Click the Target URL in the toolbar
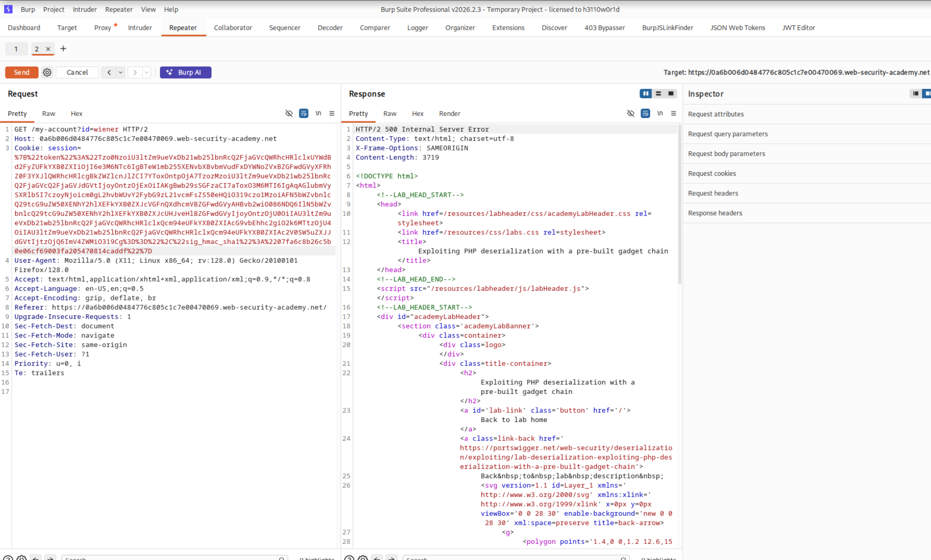 809,72
